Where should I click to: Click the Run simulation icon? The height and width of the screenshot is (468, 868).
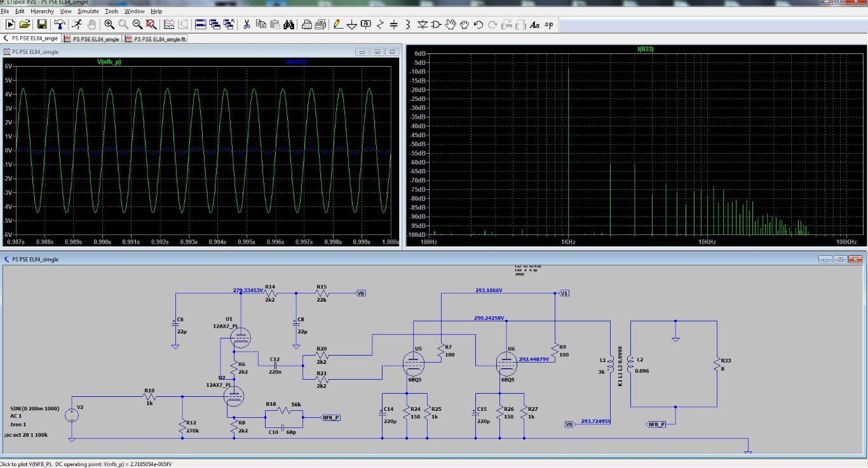point(10,24)
